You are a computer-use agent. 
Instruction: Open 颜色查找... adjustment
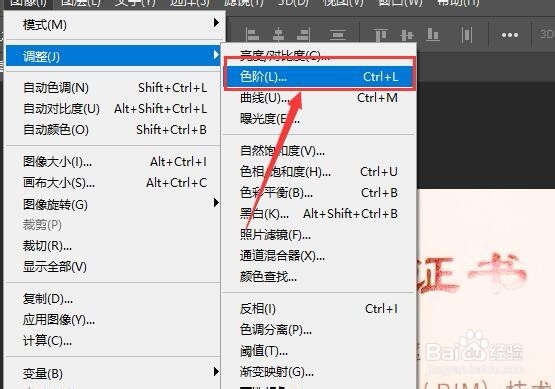pos(319,276)
